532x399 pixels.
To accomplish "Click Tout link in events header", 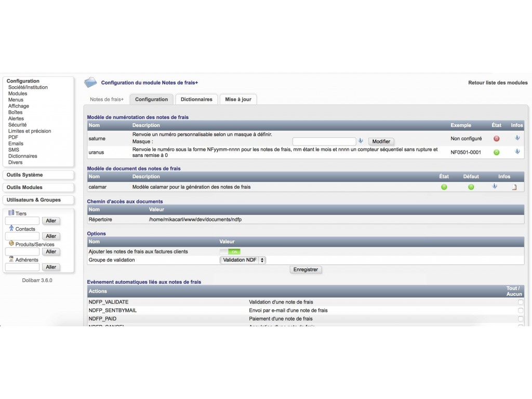I will [512, 288].
